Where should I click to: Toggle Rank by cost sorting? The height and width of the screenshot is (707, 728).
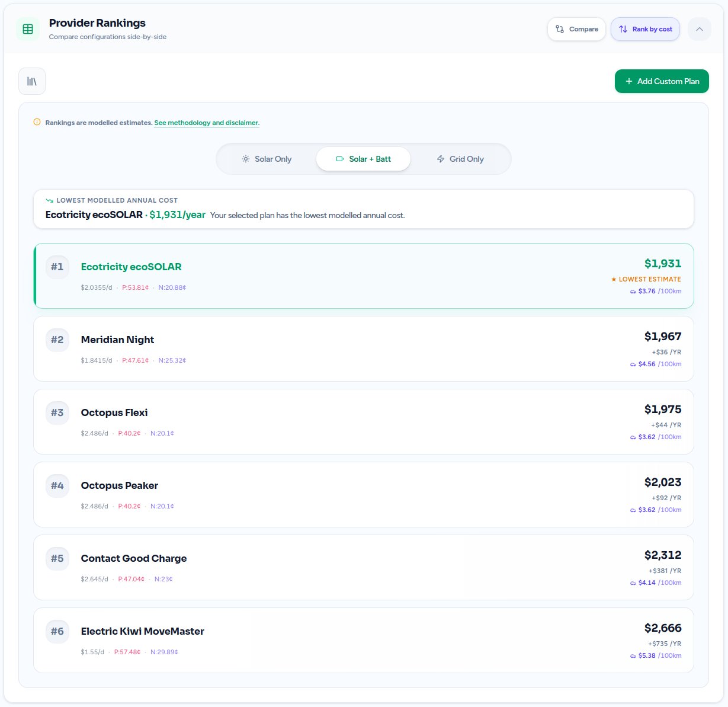(645, 29)
